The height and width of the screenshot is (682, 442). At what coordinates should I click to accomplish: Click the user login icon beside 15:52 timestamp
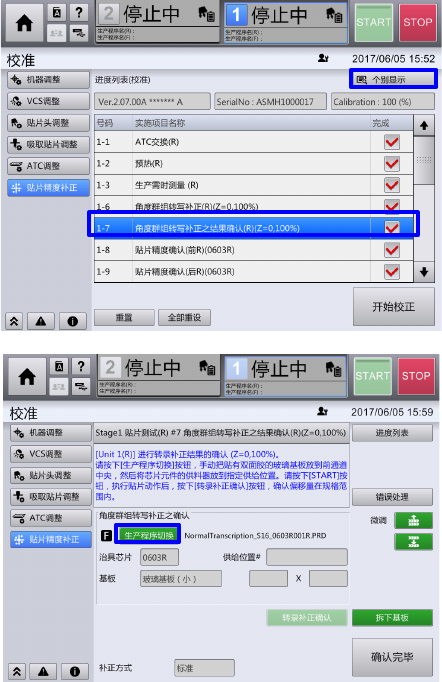coord(323,58)
